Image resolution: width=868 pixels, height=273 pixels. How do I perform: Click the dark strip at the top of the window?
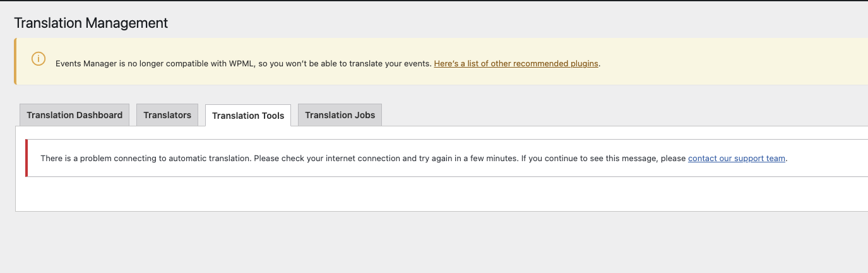coord(434,1)
